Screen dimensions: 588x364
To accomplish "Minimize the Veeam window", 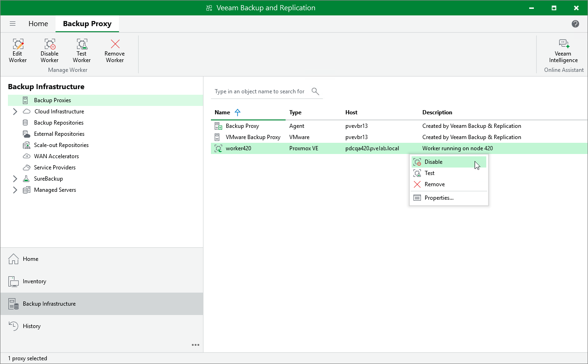I will [x=532, y=8].
